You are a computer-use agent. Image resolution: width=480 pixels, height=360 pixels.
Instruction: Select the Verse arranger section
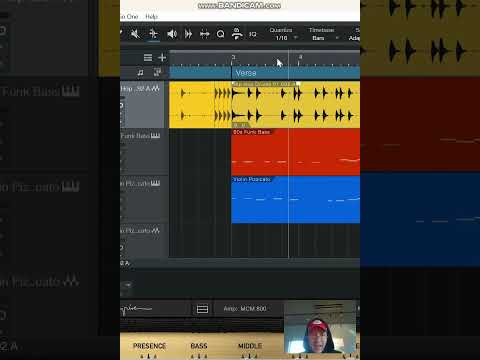coord(295,73)
